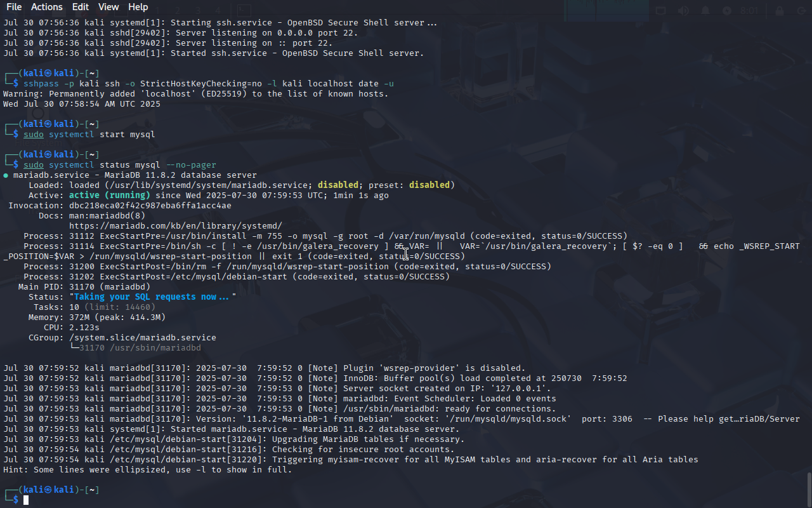Click the 'sshpass -p kali ssh' command line
Viewport: 812px width, 508px height.
click(x=209, y=84)
